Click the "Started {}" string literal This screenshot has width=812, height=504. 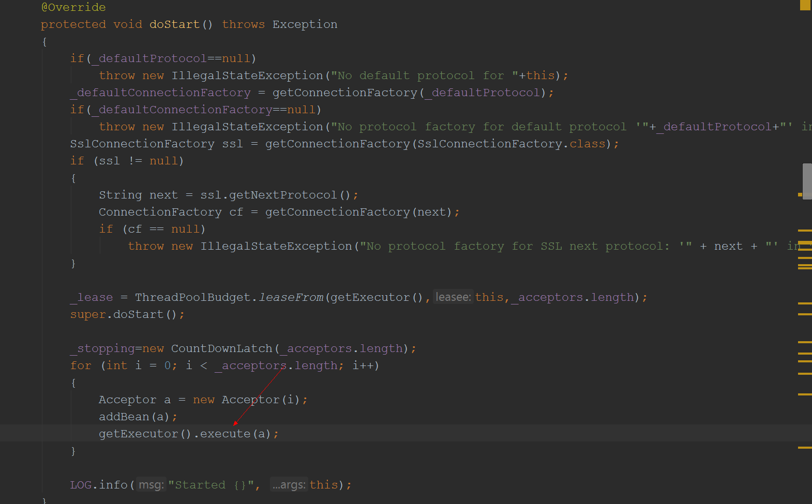pos(211,485)
